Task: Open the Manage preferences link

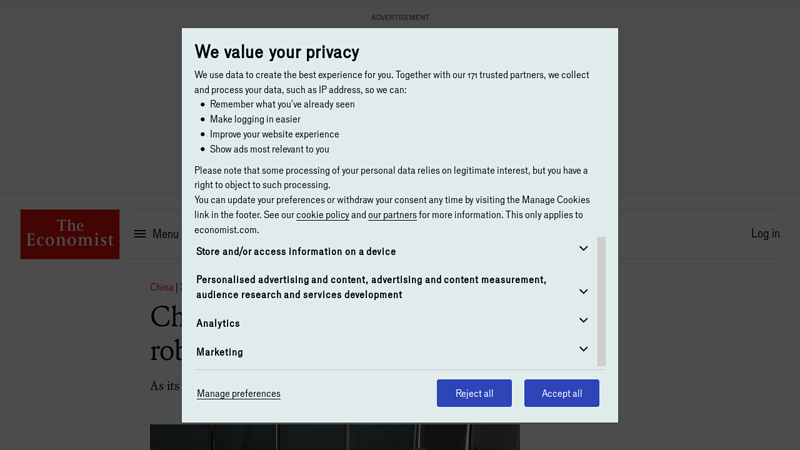Action: coord(238,393)
